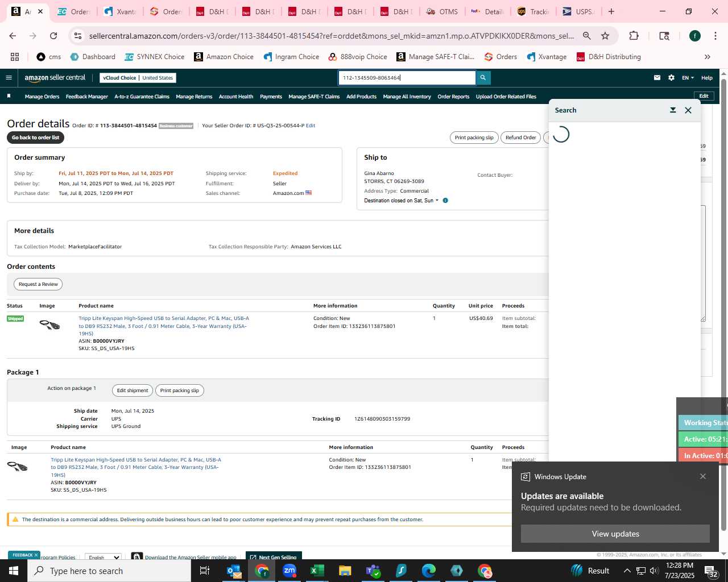Viewport: 728px width, 582px height.
Task: Click the destination closed info icon
Action: 445,201
